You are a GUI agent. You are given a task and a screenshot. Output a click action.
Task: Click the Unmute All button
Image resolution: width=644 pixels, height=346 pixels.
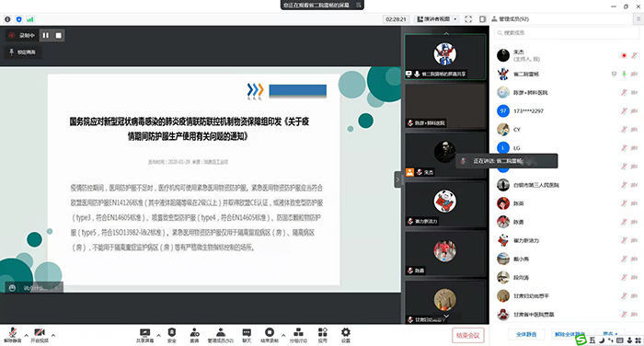click(x=569, y=334)
